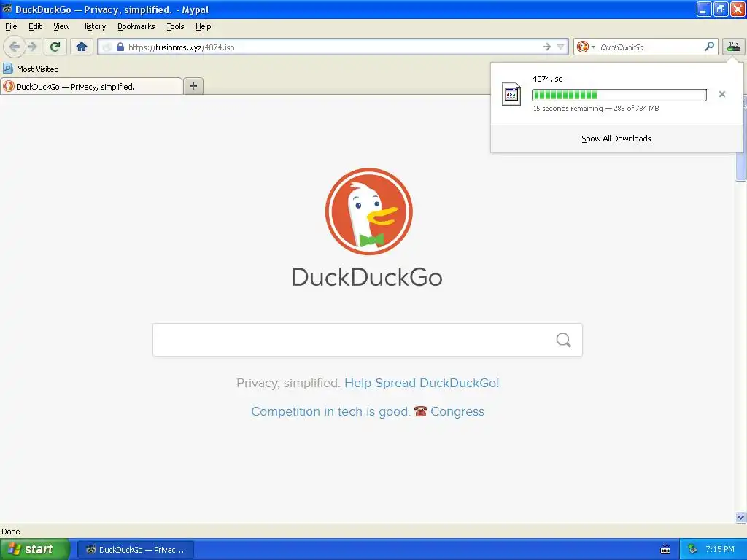Select the DuckDuckGo tab
Screen dimensions: 747x560
point(91,86)
